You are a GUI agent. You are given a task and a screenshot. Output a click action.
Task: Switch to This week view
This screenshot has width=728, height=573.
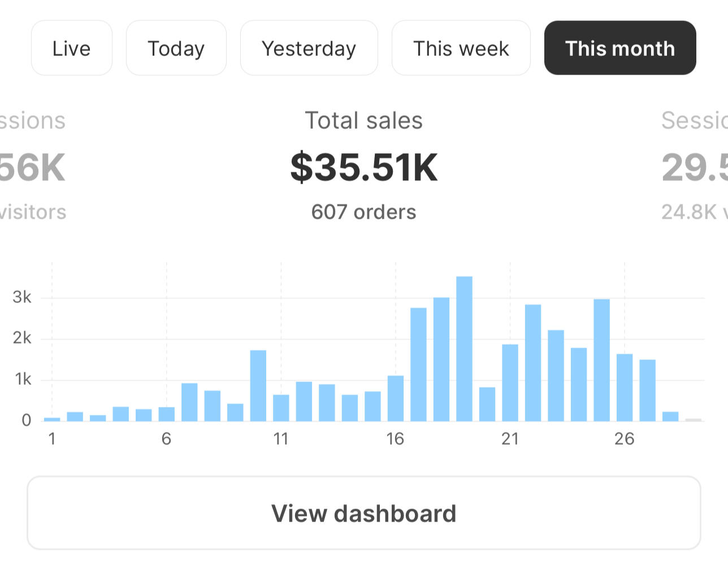461,48
